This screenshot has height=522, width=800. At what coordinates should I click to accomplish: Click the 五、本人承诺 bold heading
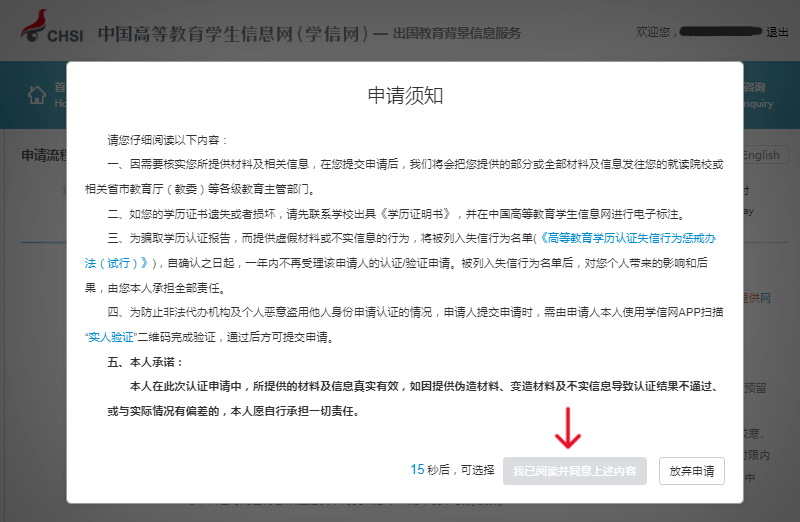point(145,362)
